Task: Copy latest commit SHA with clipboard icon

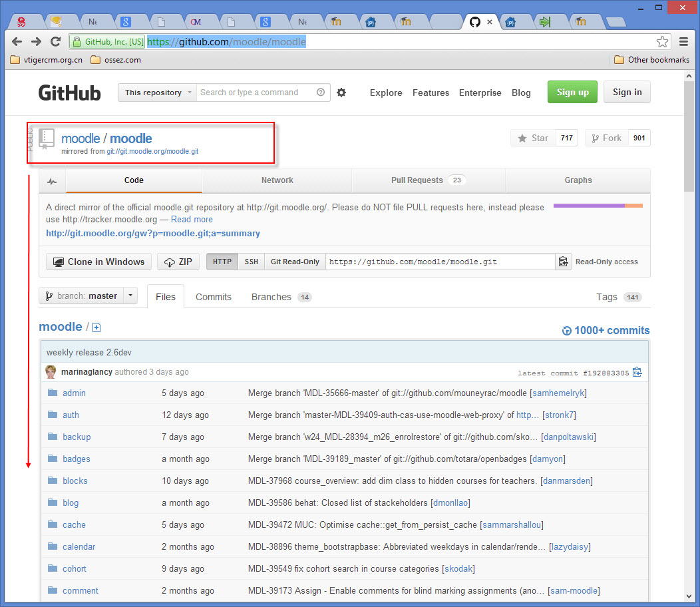Action: tap(637, 372)
